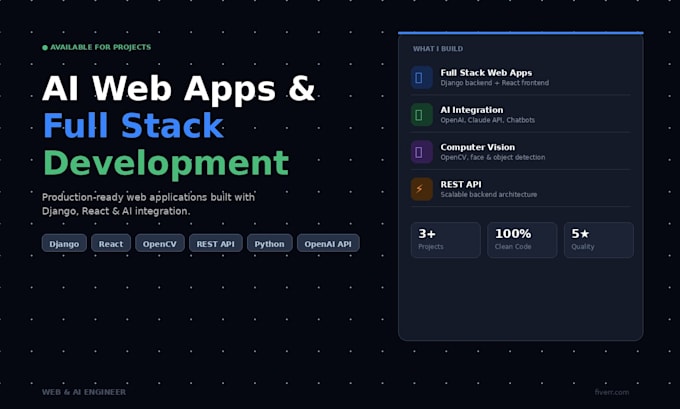Click the purple Computer Vision icon
This screenshot has width=680, height=409.
[x=422, y=152]
